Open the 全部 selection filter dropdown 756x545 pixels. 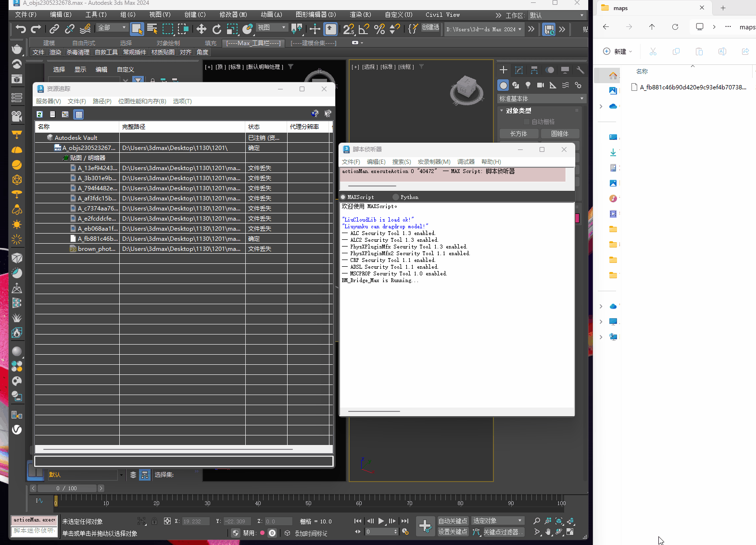click(x=112, y=28)
